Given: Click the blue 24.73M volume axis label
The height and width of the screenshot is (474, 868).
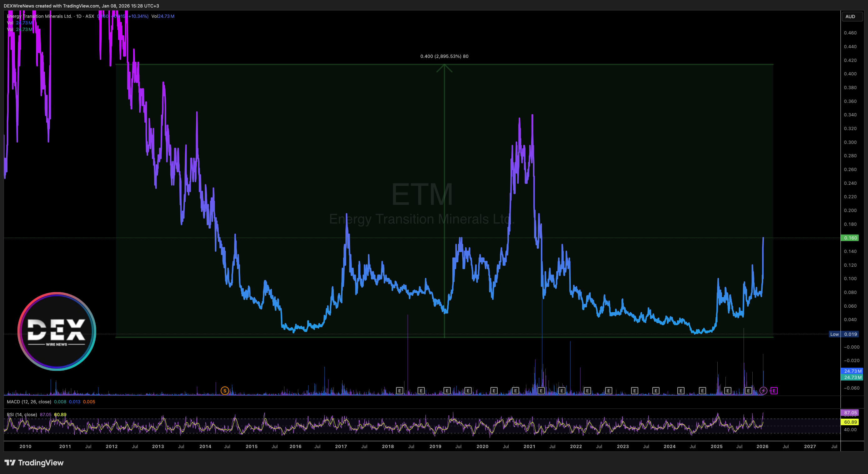Looking at the screenshot, I should tap(852, 371).
